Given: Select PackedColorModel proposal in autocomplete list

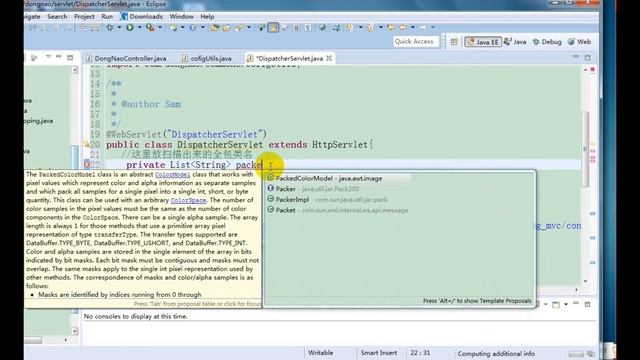Looking at the screenshot, I should [x=339, y=178].
